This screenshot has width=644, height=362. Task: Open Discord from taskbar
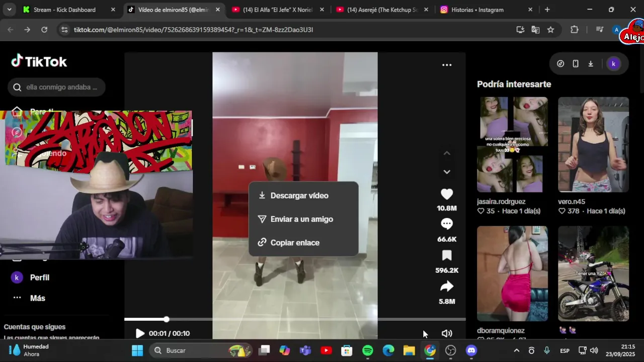click(471, 350)
